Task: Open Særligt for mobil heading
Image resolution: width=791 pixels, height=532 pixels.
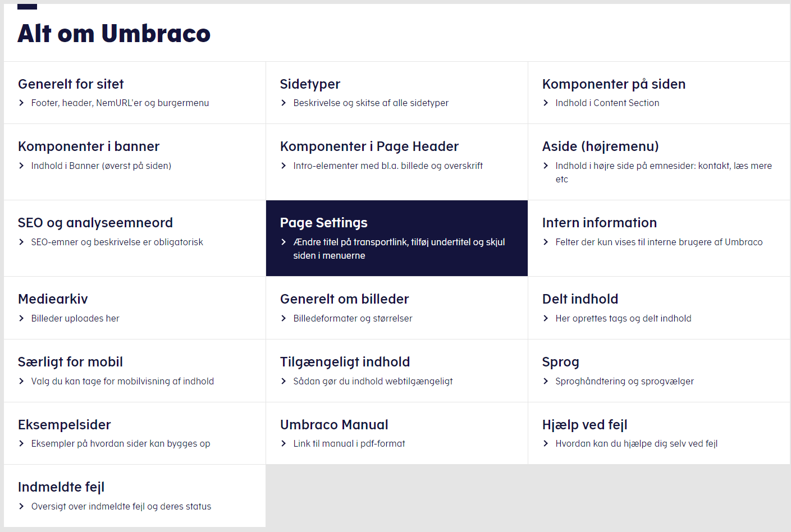Action: click(x=70, y=362)
